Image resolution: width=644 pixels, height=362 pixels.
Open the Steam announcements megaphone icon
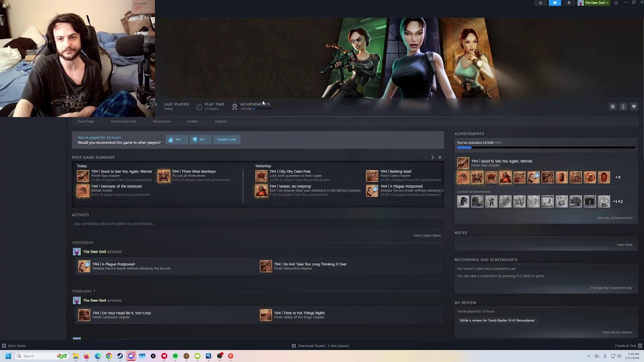(555, 3)
